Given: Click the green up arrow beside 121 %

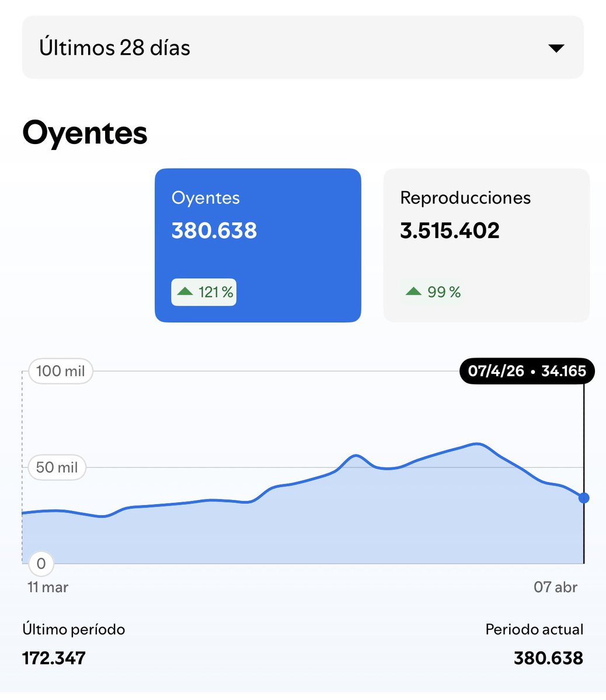Looking at the screenshot, I should point(184,291).
